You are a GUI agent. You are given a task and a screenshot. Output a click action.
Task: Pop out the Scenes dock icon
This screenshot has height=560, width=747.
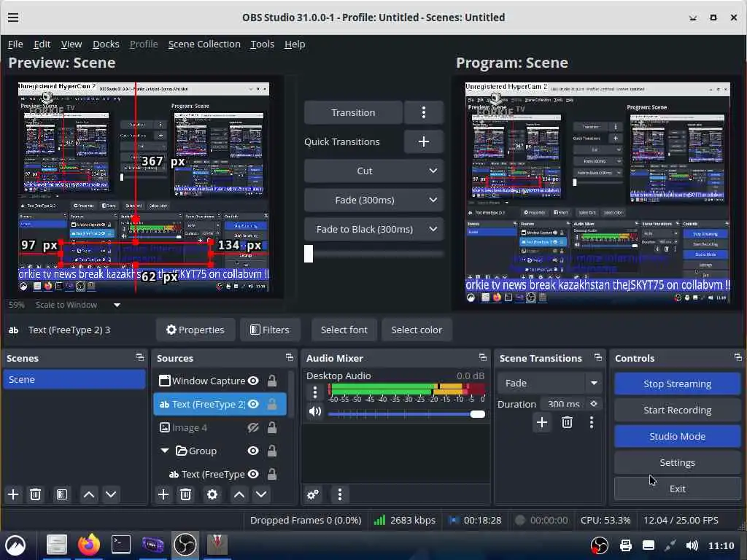click(139, 357)
